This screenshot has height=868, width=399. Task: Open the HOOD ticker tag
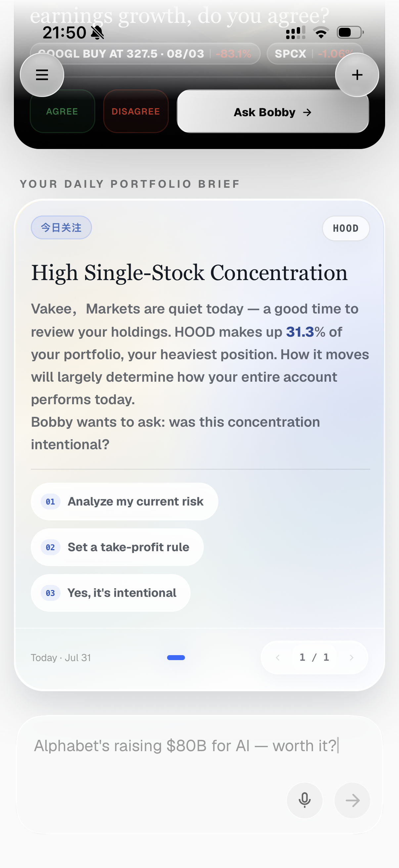[346, 228]
